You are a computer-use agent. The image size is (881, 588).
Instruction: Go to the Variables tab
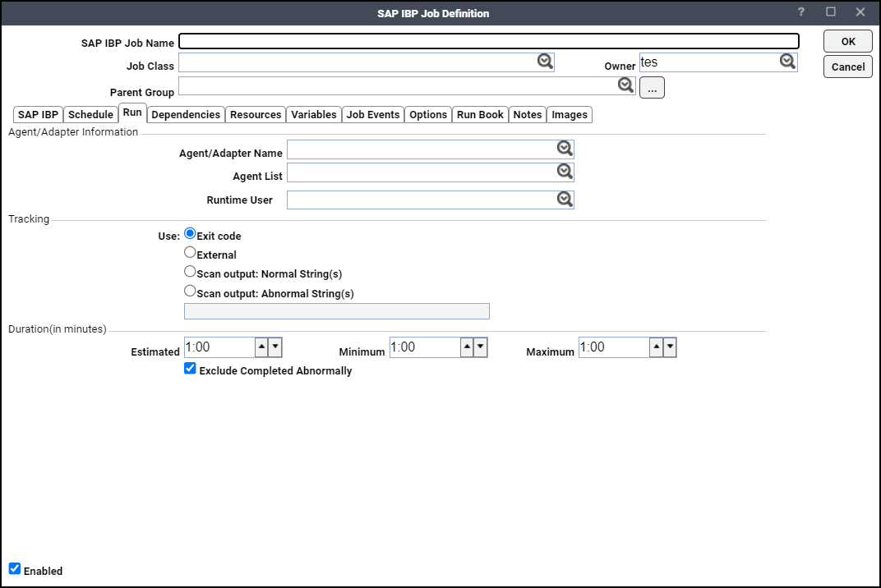313,115
